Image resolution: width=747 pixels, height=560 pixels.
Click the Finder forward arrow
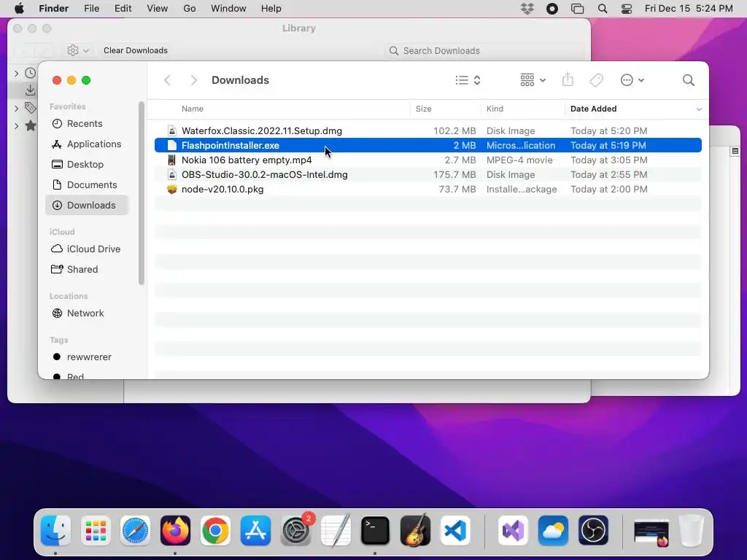193,80
